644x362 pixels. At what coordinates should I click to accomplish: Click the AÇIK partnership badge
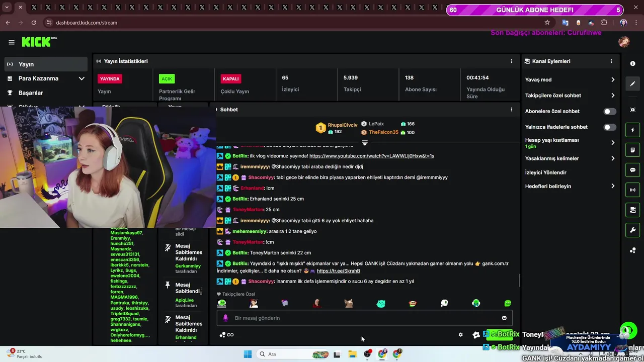[167, 79]
